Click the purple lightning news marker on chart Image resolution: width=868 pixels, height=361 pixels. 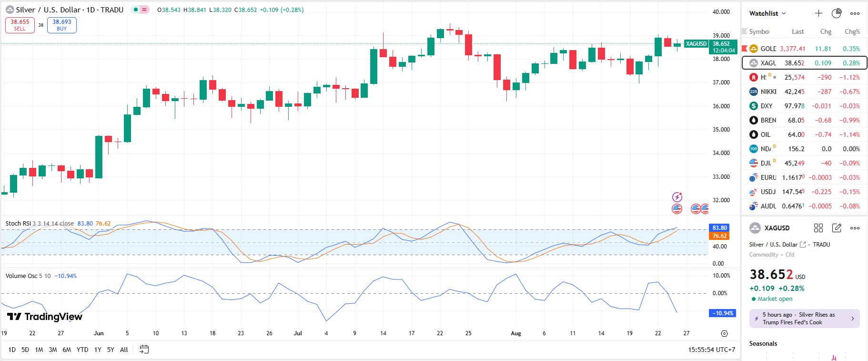(x=677, y=197)
